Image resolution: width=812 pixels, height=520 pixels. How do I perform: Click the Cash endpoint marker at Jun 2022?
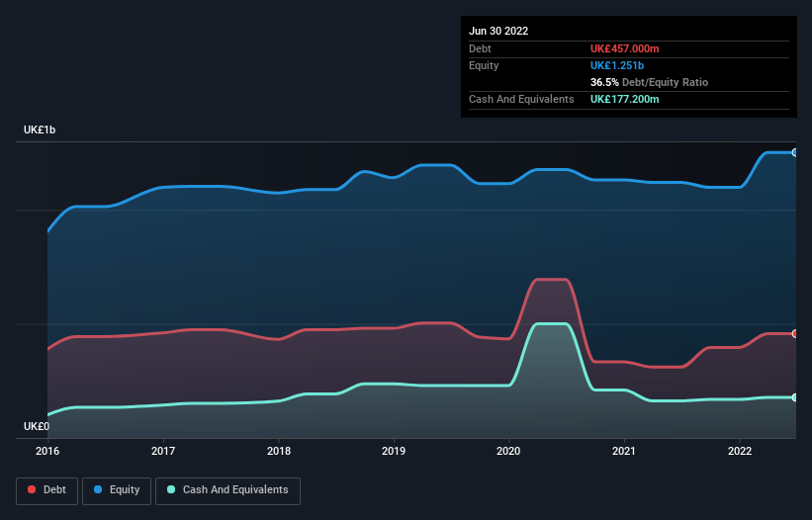795,397
